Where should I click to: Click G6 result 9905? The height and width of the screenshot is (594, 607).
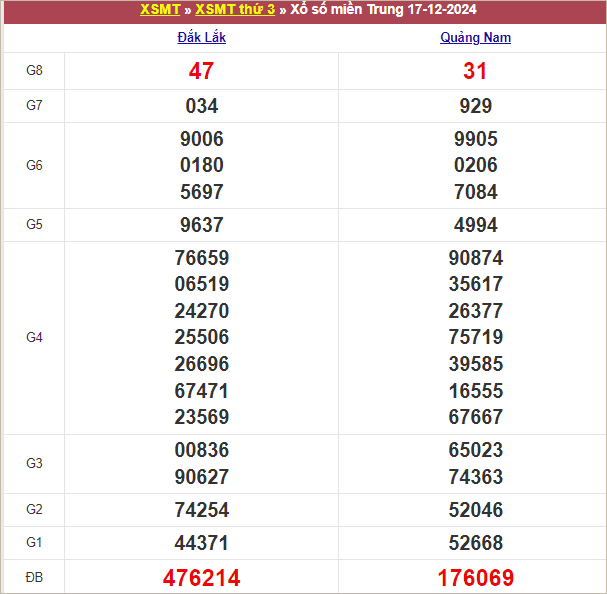tap(475, 139)
